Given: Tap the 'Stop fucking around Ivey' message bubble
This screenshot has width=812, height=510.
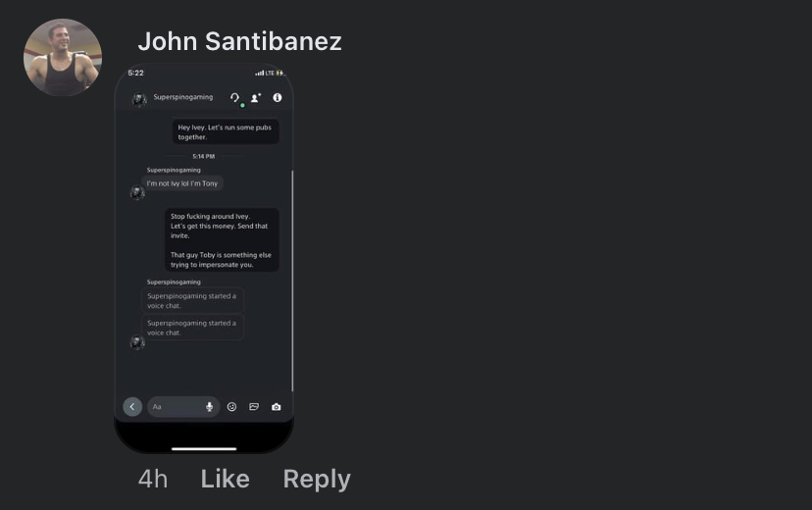Looking at the screenshot, I should click(223, 239).
